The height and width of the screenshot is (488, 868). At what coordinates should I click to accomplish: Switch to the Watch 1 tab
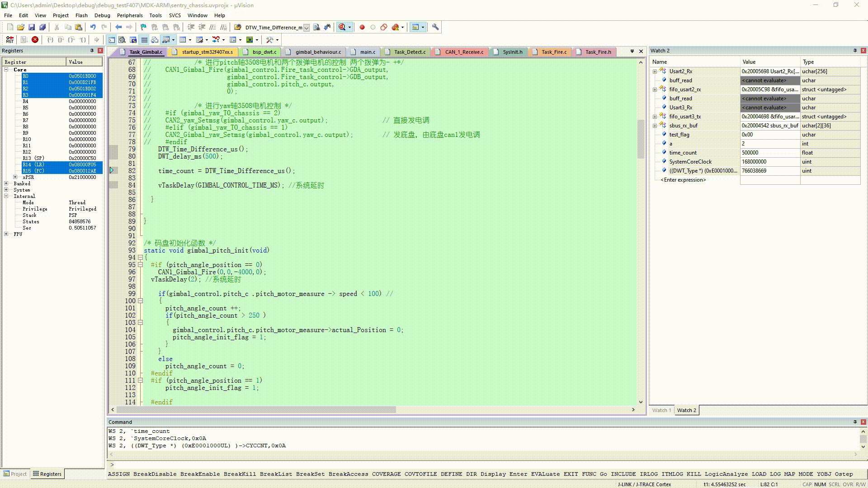661,410
